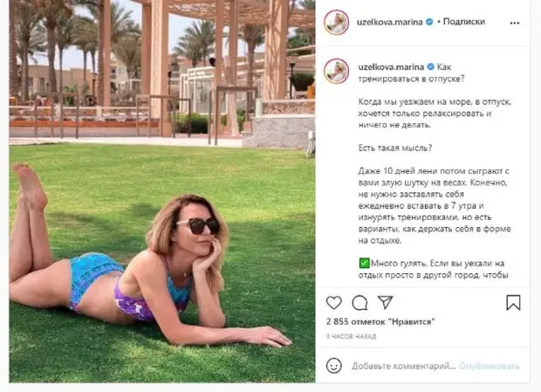Click the 3 часов назад timestamp
The height and width of the screenshot is (392, 541).
(x=352, y=336)
